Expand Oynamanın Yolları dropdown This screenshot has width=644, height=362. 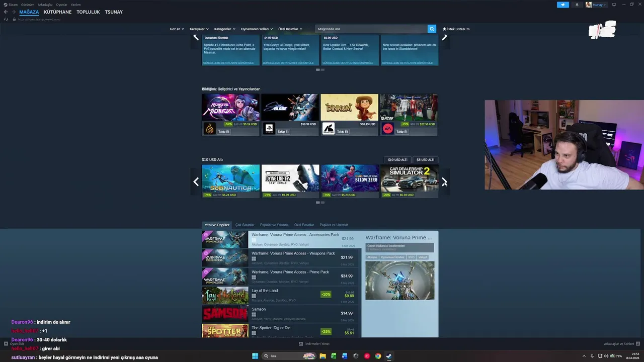256,29
